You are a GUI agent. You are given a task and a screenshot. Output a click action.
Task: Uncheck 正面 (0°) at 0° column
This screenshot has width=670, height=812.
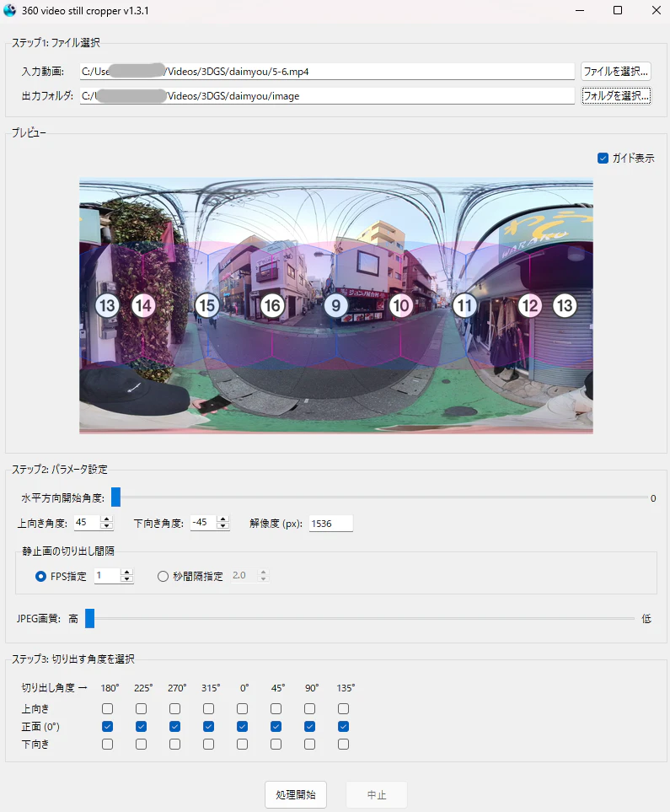(243, 727)
